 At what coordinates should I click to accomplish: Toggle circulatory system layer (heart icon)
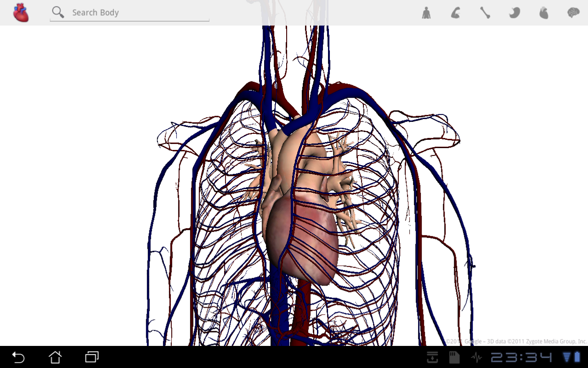pos(544,13)
